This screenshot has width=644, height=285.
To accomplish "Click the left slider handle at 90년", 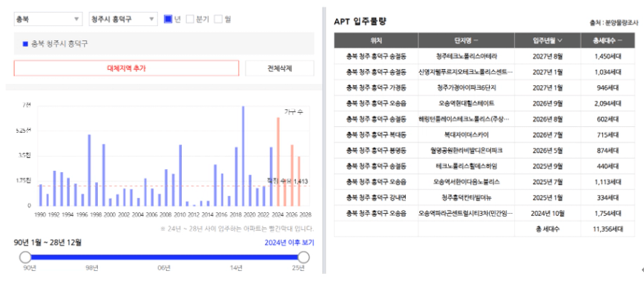I will [x=25, y=258].
